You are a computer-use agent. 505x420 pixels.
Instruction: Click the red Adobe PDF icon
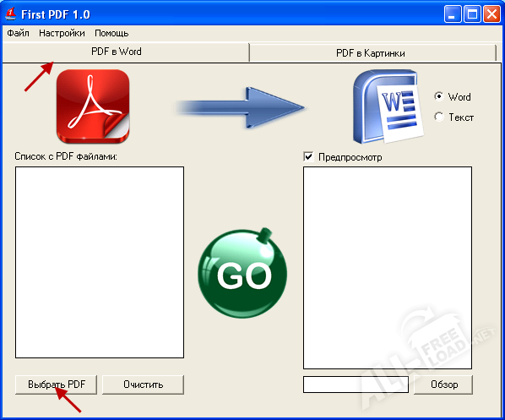(x=93, y=106)
